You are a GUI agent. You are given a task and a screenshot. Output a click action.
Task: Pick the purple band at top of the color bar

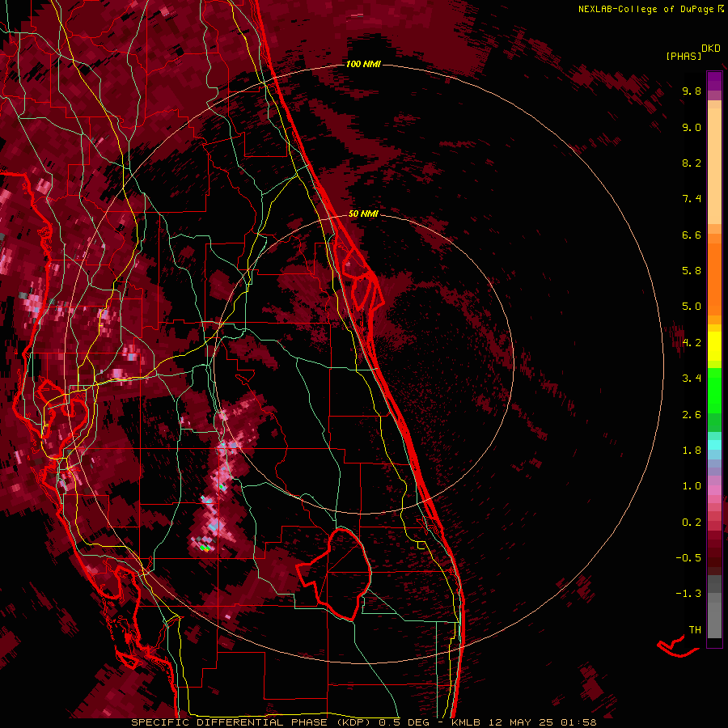point(714,81)
